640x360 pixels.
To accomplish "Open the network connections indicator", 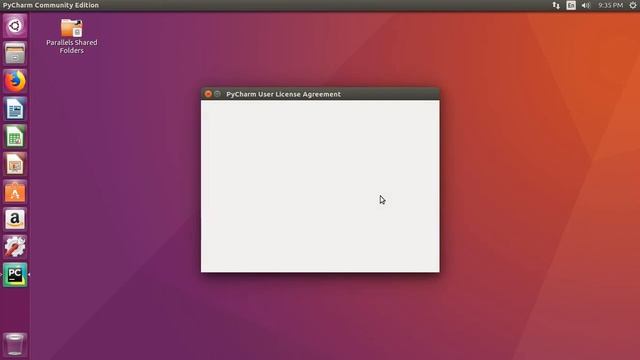I will [556, 5].
